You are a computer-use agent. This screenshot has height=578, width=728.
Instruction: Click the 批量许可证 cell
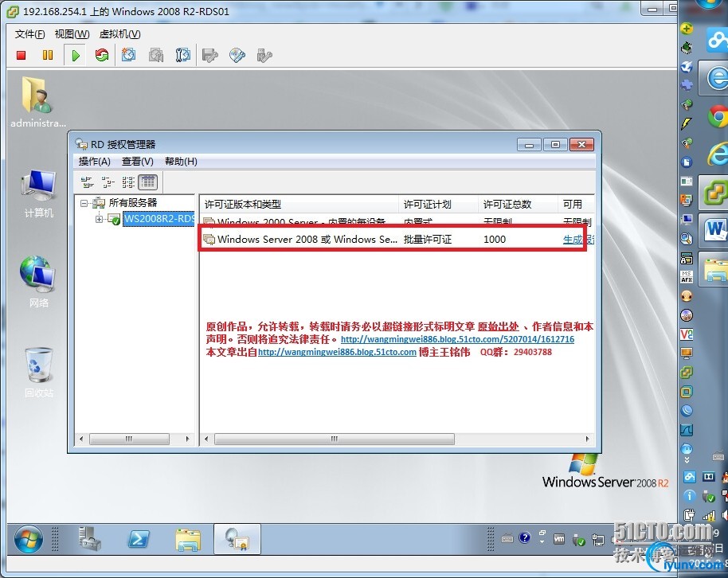coord(428,240)
